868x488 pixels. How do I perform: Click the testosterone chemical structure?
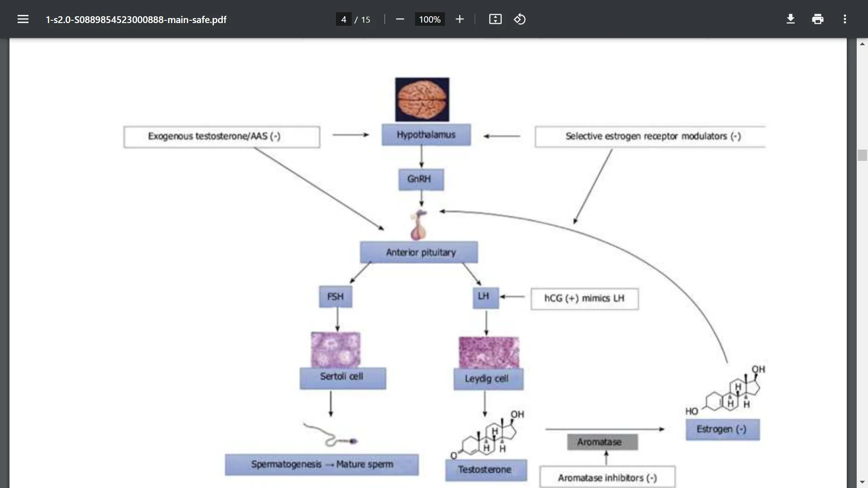(487, 434)
